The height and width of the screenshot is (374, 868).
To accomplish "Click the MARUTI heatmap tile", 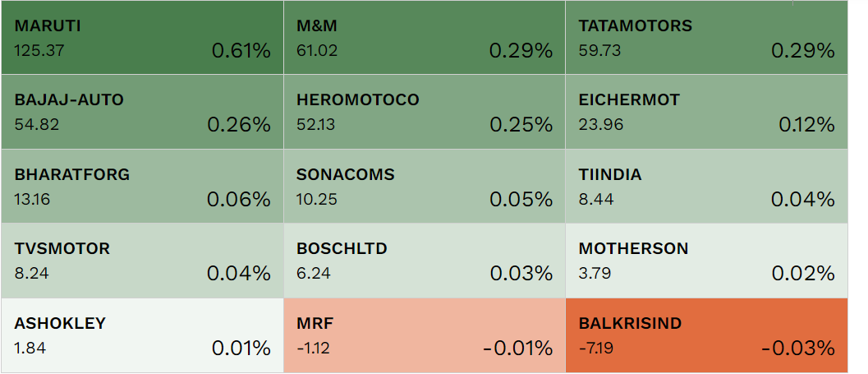I will tap(142, 38).
